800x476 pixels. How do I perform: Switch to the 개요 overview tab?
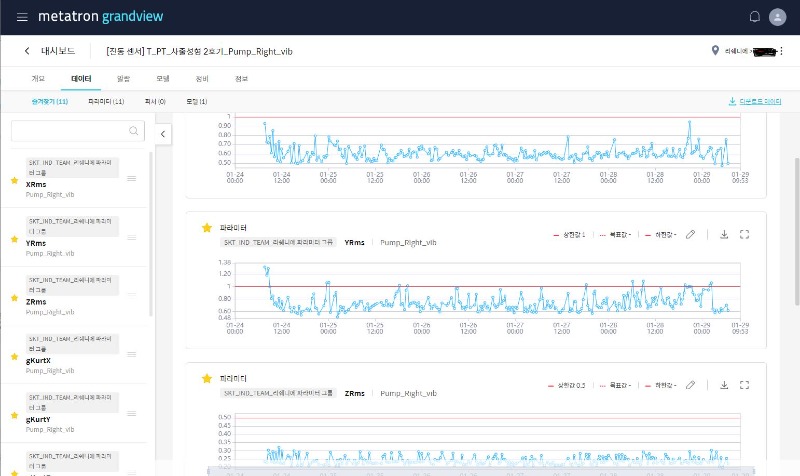(38, 79)
